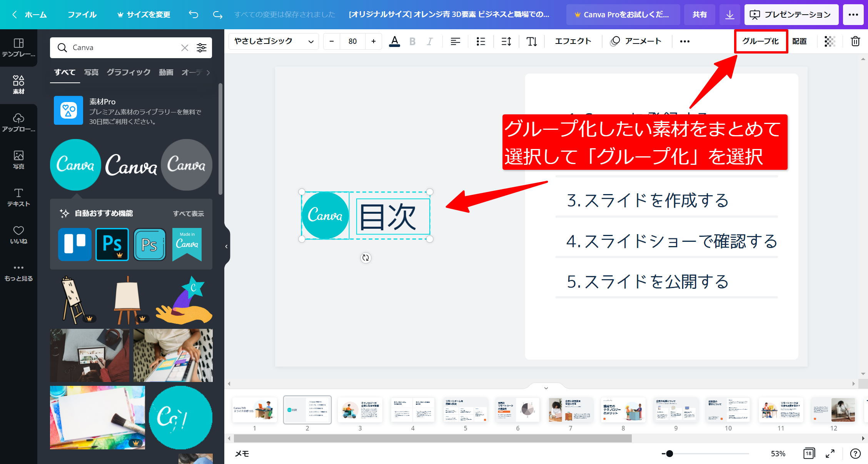Click the アニメート animate button
The image size is (868, 464).
click(x=636, y=41)
